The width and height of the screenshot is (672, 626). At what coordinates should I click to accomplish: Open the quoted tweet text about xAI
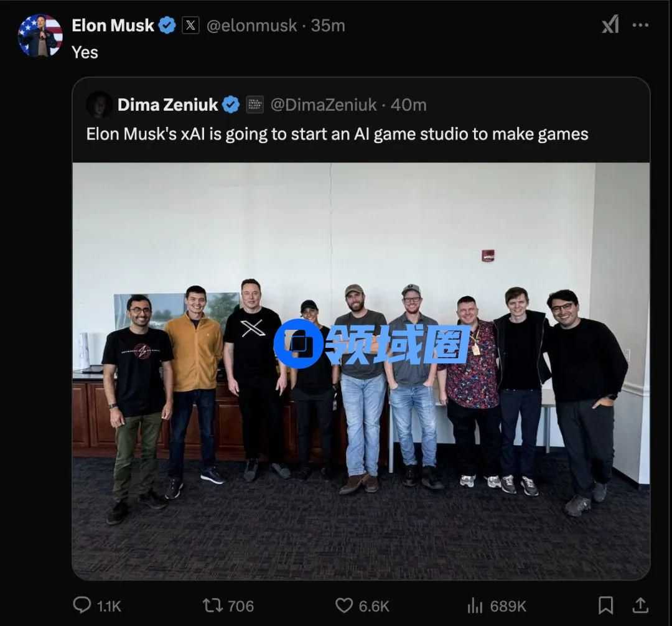pyautogui.click(x=337, y=134)
